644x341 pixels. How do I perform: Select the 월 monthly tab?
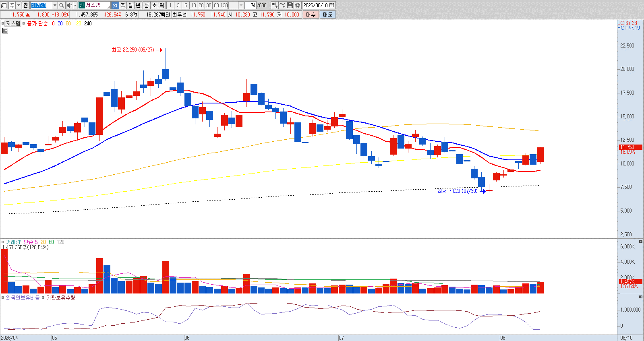(130, 5)
